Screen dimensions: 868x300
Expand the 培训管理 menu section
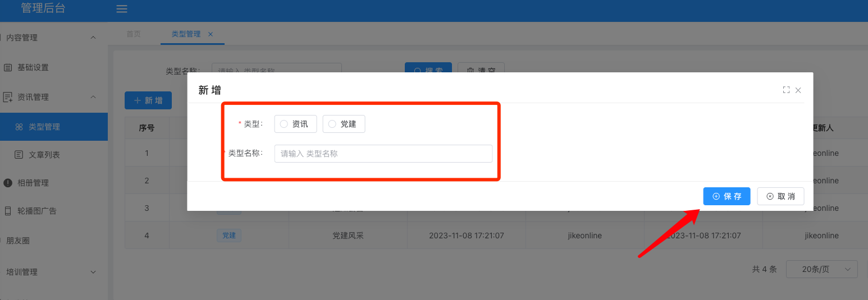[x=93, y=272]
